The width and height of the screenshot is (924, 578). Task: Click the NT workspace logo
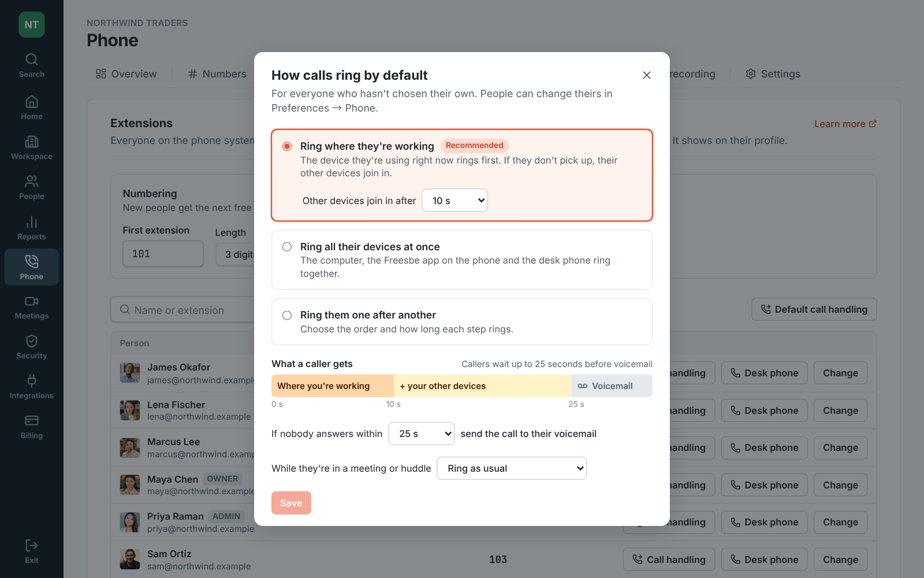(32, 25)
